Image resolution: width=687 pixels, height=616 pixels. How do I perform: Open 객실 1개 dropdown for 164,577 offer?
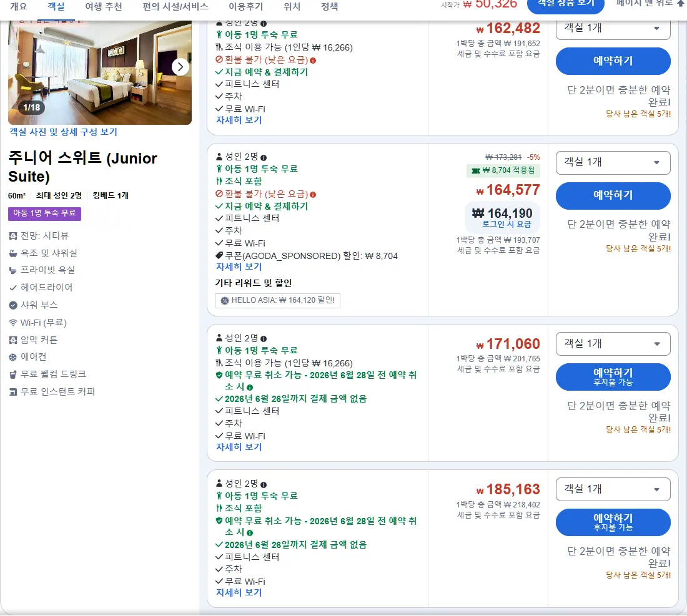point(613,162)
